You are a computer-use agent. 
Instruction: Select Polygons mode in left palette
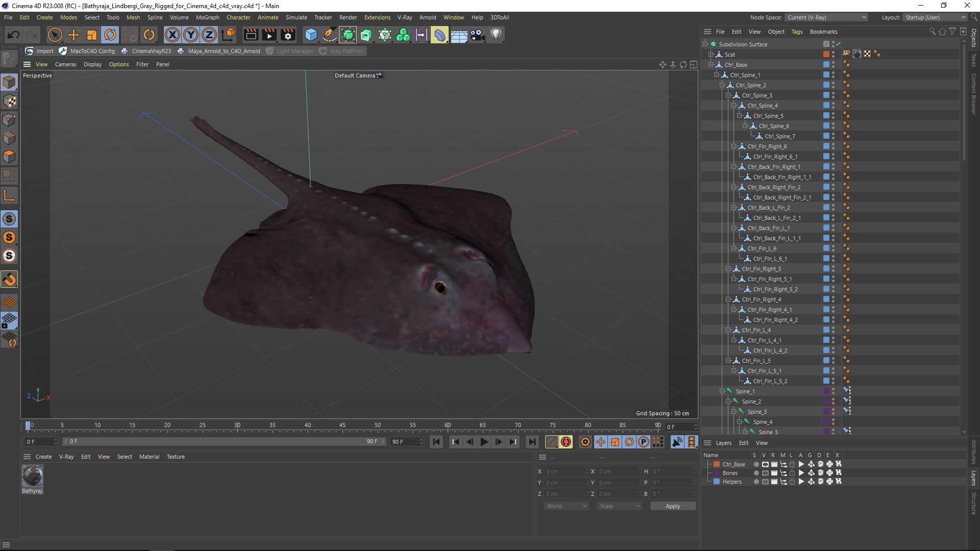click(x=9, y=157)
